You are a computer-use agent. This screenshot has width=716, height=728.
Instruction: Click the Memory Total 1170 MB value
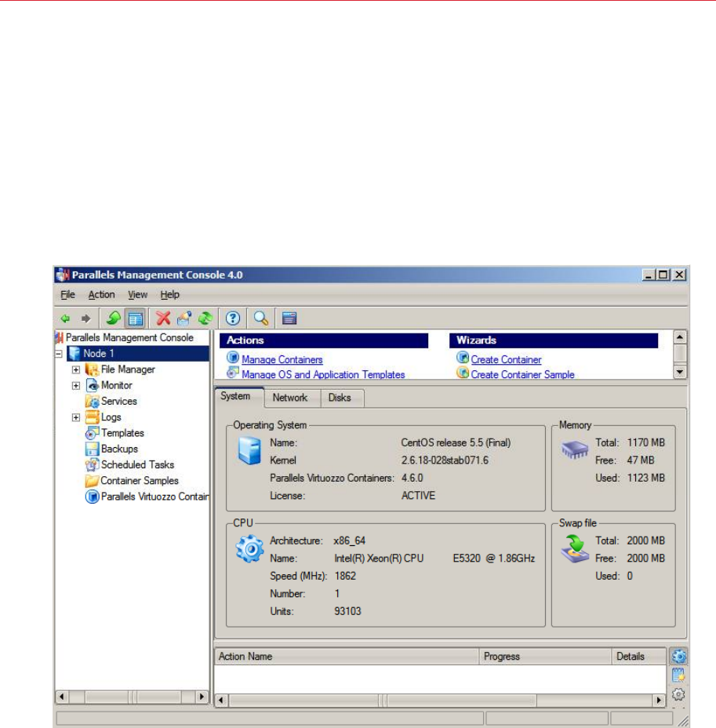(645, 442)
